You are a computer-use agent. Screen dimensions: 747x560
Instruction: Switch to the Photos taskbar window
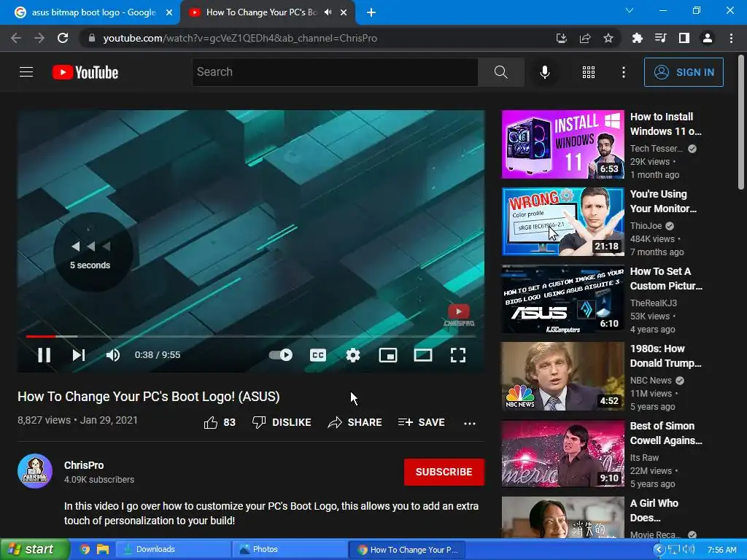(290, 550)
